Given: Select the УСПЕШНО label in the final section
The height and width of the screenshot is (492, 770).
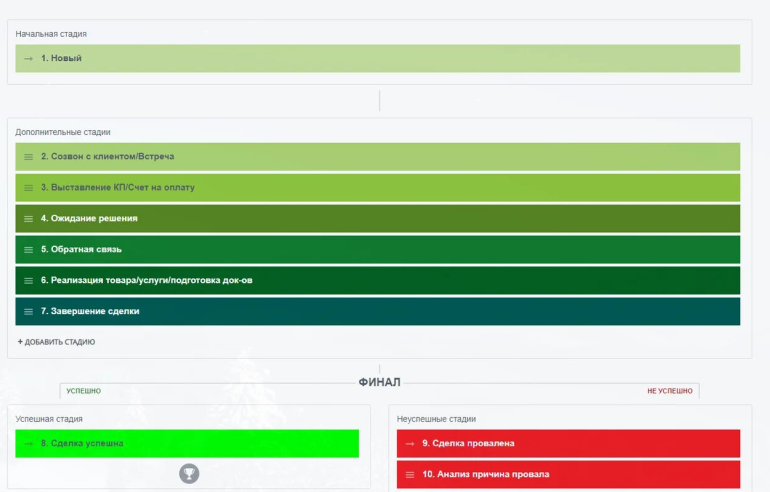Looking at the screenshot, I should pos(83,391).
